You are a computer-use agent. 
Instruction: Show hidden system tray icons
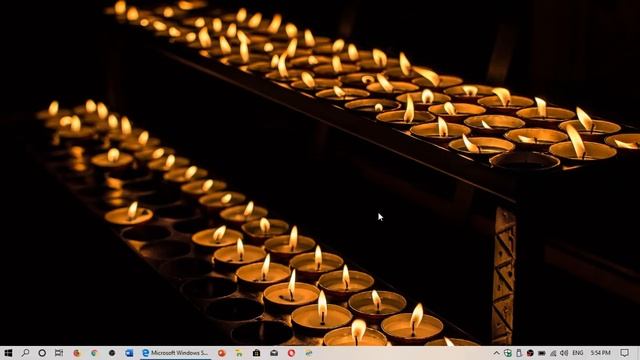pyautogui.click(x=496, y=353)
